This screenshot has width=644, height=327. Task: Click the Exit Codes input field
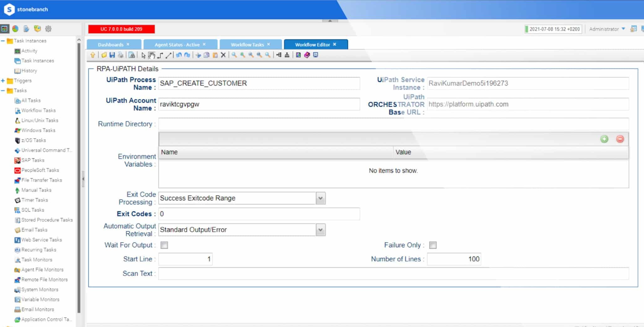[x=259, y=214]
